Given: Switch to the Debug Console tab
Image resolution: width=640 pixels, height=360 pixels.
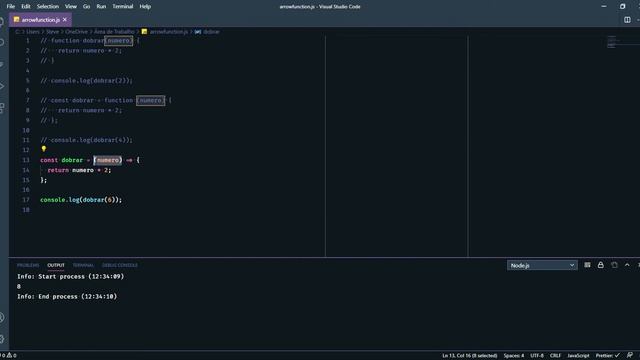Looking at the screenshot, I should 120,265.
